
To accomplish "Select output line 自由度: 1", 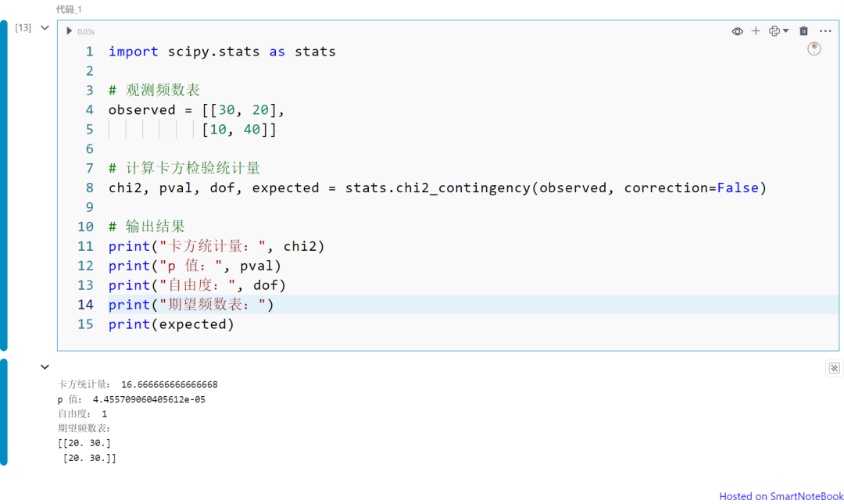I will point(82,414).
